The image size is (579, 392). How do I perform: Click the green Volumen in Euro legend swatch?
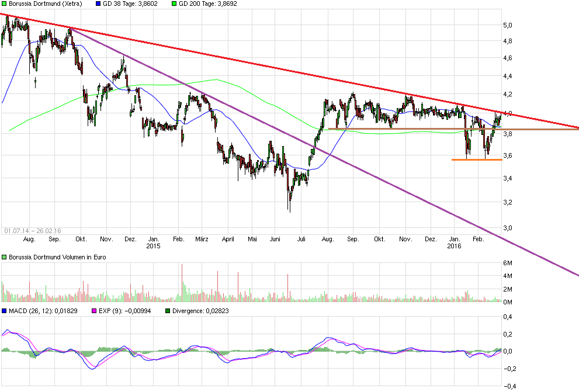[4, 257]
